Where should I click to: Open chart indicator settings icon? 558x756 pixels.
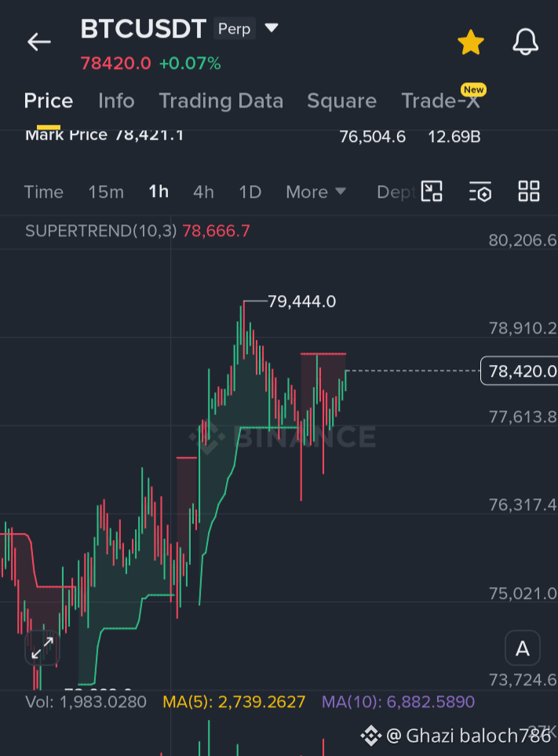coord(480,192)
